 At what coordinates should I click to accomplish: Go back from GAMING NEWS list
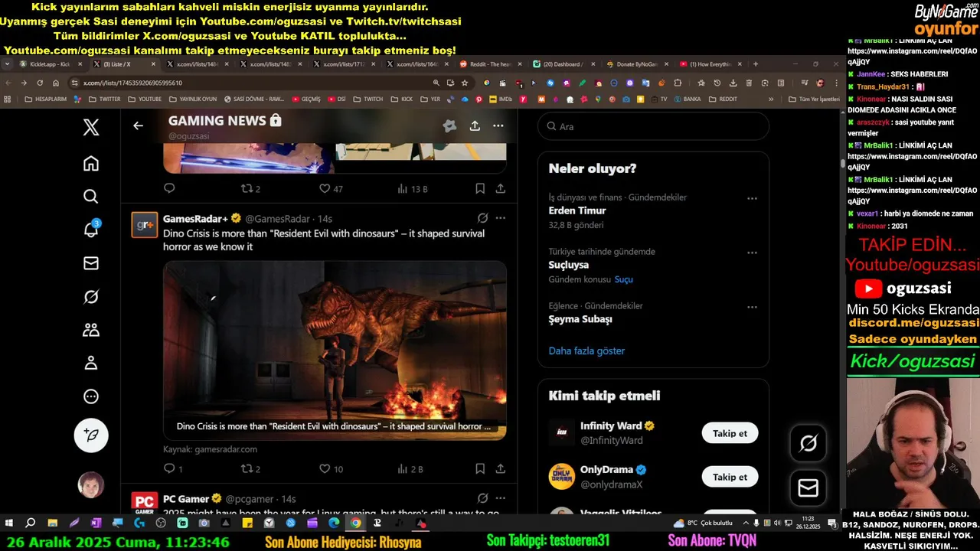(138, 126)
